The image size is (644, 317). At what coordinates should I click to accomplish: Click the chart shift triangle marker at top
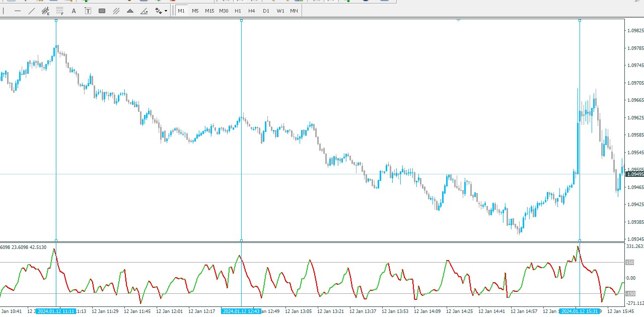pyautogui.click(x=458, y=20)
